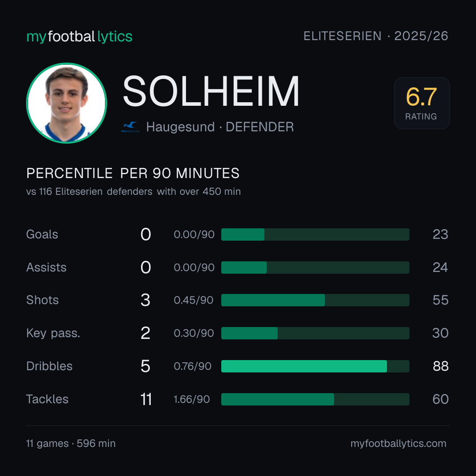Click the Percentile per 90 minutes heading
This screenshot has height=476, width=476.
point(133,173)
